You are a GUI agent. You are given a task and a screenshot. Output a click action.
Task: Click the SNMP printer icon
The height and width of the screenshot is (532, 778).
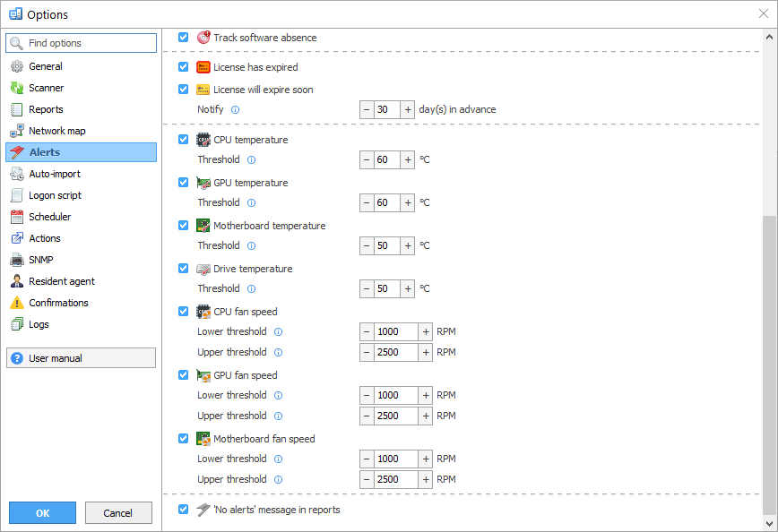click(x=16, y=260)
